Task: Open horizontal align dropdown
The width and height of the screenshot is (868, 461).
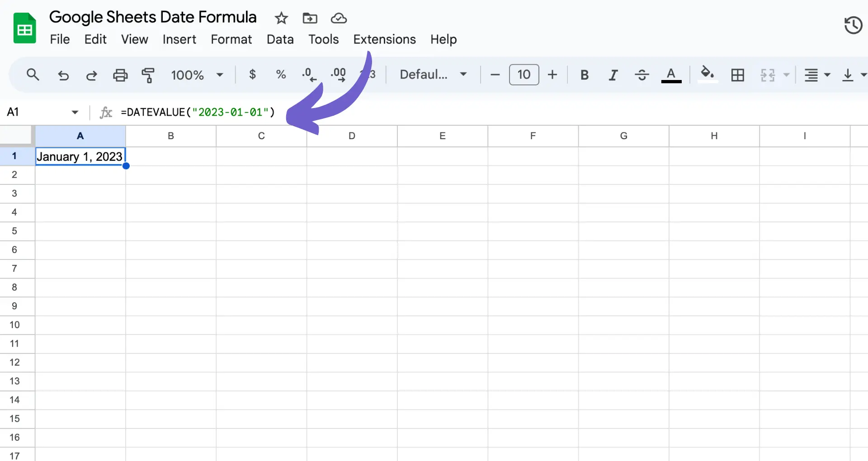Action: coord(817,75)
